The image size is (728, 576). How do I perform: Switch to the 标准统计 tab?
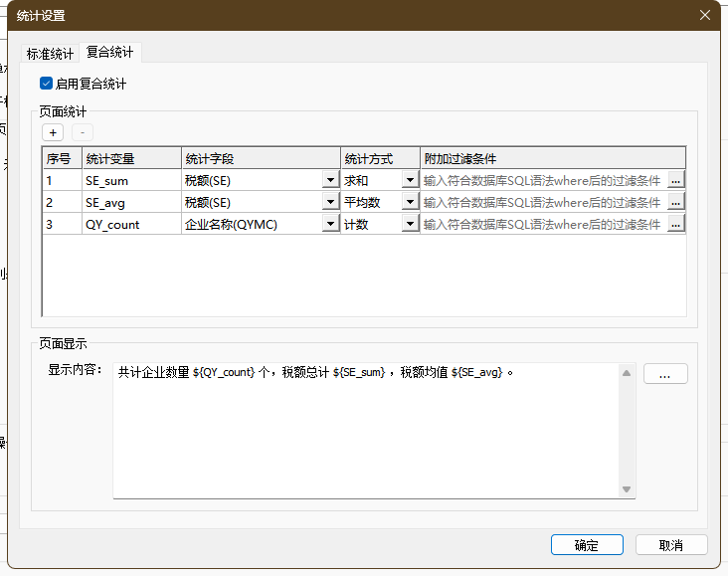pos(51,54)
